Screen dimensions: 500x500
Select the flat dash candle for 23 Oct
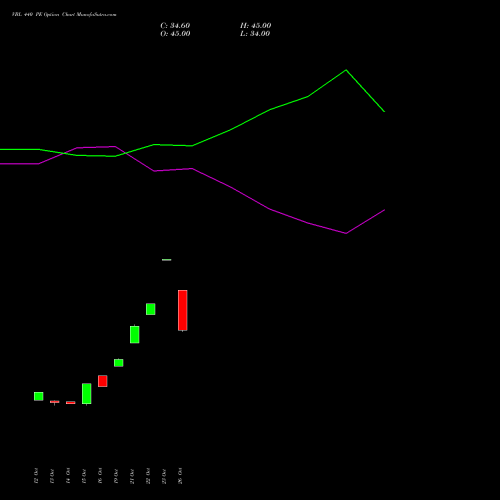[167, 260]
